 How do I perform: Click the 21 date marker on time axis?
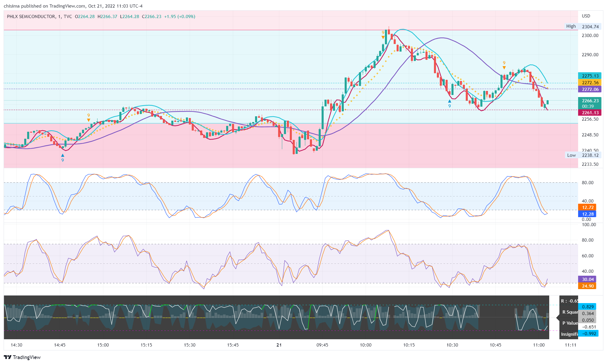pos(279,345)
